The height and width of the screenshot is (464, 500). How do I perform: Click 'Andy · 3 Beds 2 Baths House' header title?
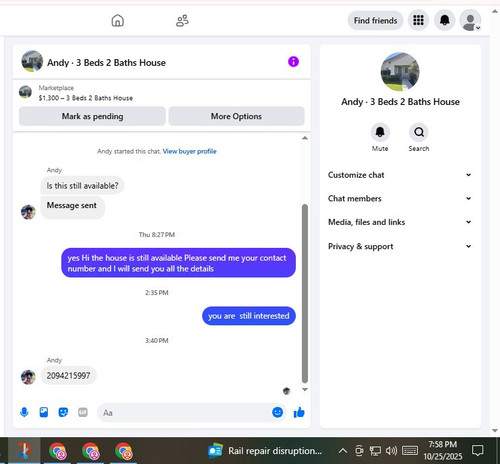[106, 63]
